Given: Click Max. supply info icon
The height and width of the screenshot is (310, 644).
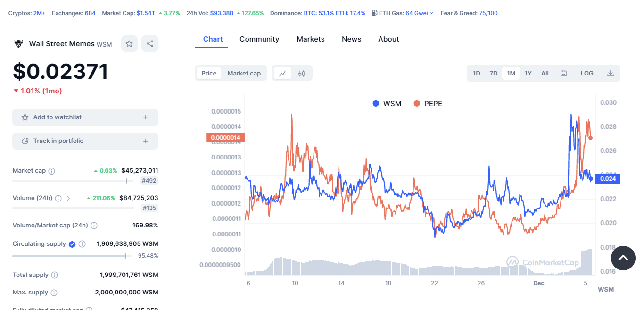Looking at the screenshot, I should point(54,293).
